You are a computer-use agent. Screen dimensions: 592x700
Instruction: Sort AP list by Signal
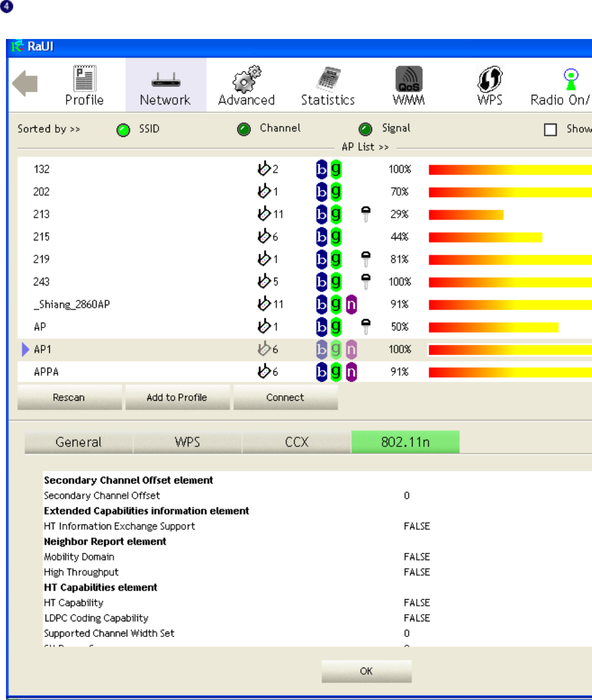[365, 130]
